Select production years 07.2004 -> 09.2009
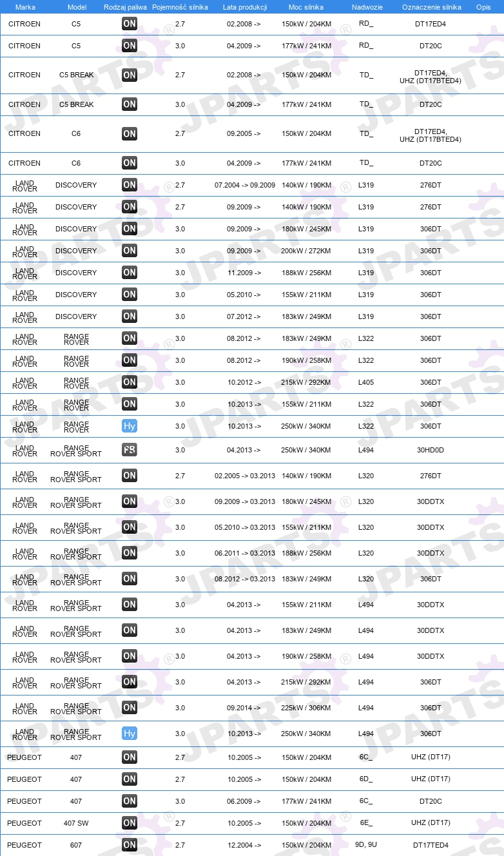 245,186
